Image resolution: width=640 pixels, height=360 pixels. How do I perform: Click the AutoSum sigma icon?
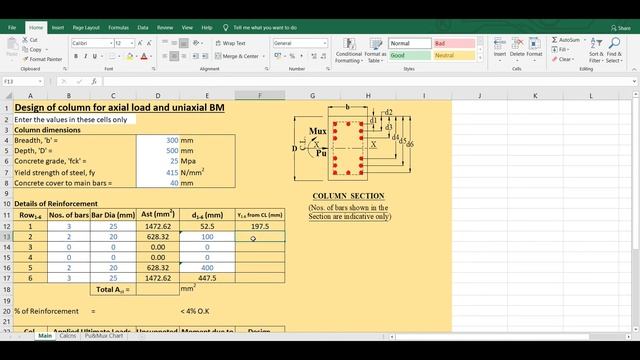click(554, 40)
